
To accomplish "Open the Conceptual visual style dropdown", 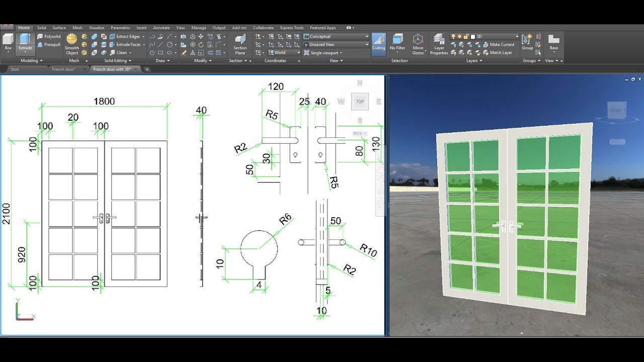I will click(x=336, y=37).
